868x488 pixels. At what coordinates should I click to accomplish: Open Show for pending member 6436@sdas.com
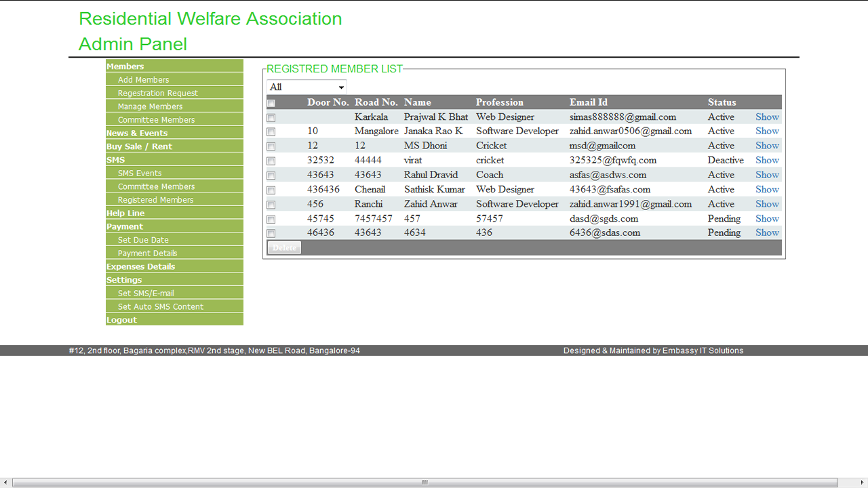point(767,232)
